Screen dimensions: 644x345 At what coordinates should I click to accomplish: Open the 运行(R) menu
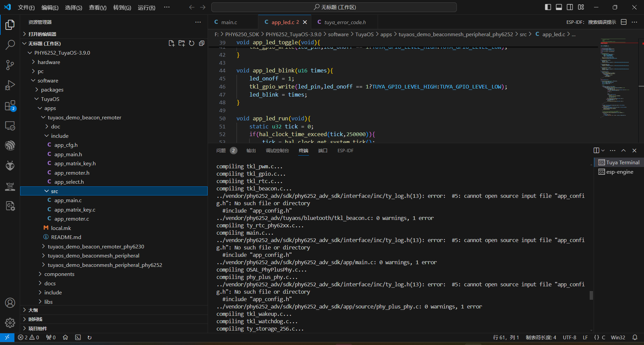146,7
